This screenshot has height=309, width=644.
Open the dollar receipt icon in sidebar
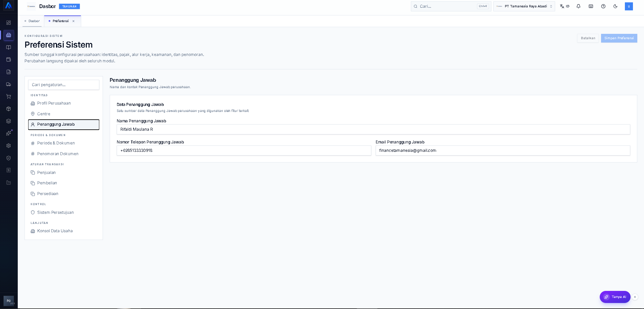[9, 170]
